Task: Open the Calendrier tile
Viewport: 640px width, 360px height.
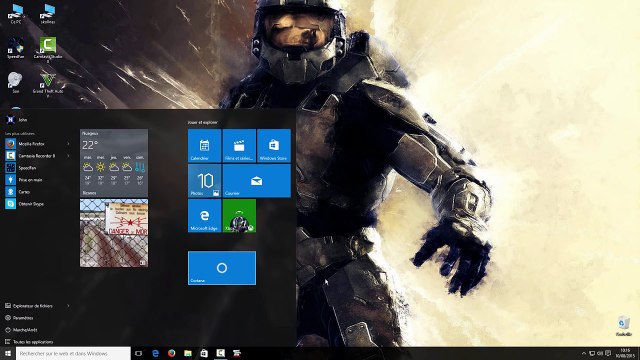Action: click(x=204, y=146)
